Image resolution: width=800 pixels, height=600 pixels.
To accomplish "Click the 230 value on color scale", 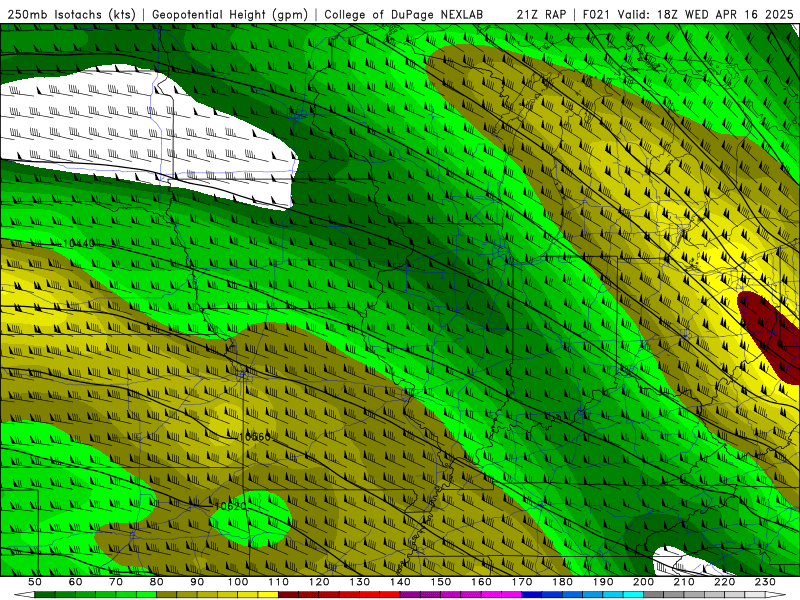I will [765, 582].
